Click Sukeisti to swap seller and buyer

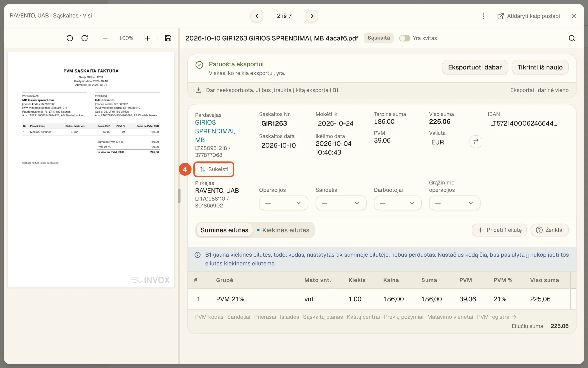[214, 169]
